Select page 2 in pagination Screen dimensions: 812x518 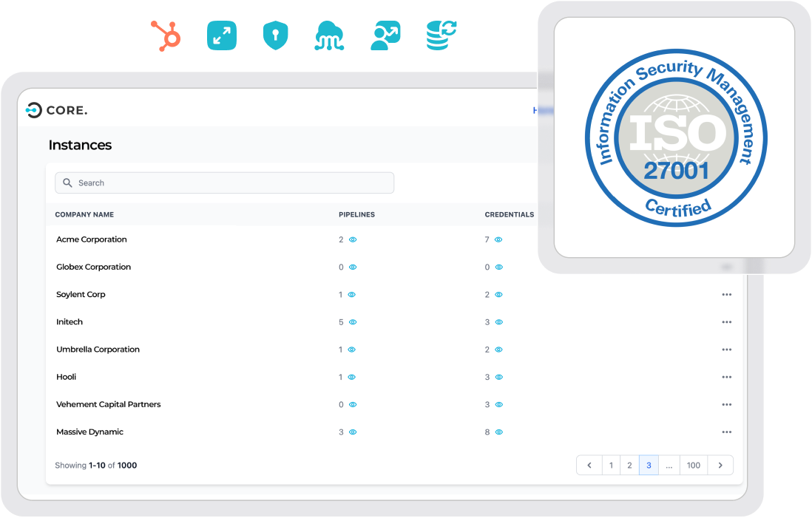(x=630, y=466)
